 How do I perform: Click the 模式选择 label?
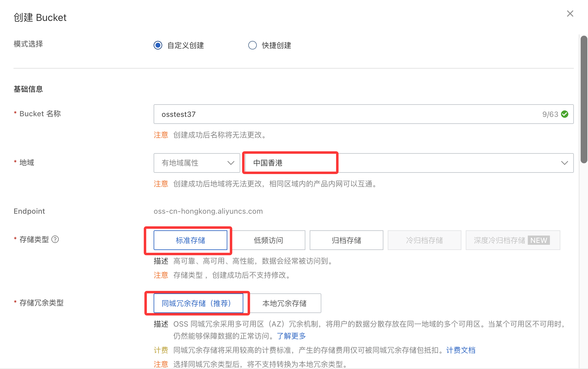tap(28, 44)
